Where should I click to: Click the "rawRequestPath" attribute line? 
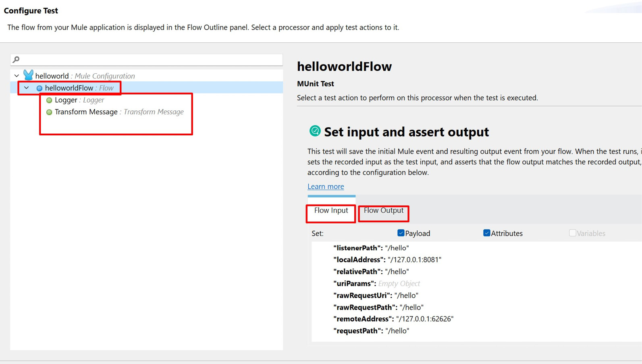tap(378, 307)
